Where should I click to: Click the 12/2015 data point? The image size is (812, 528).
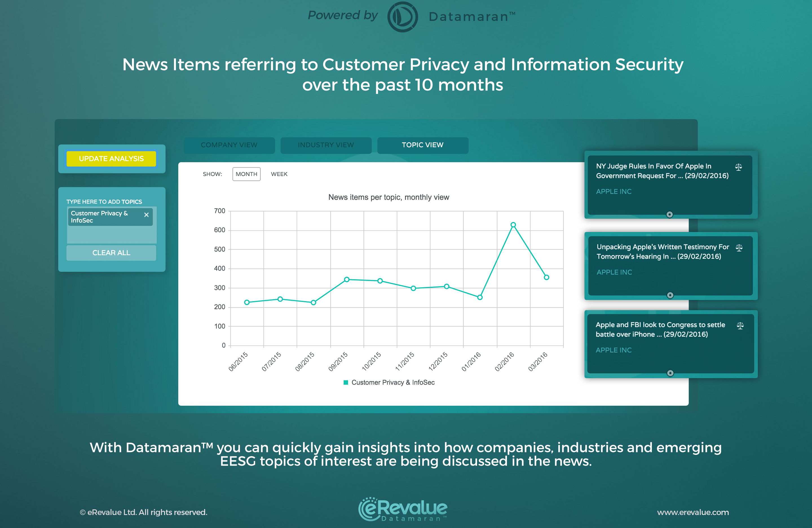click(447, 286)
